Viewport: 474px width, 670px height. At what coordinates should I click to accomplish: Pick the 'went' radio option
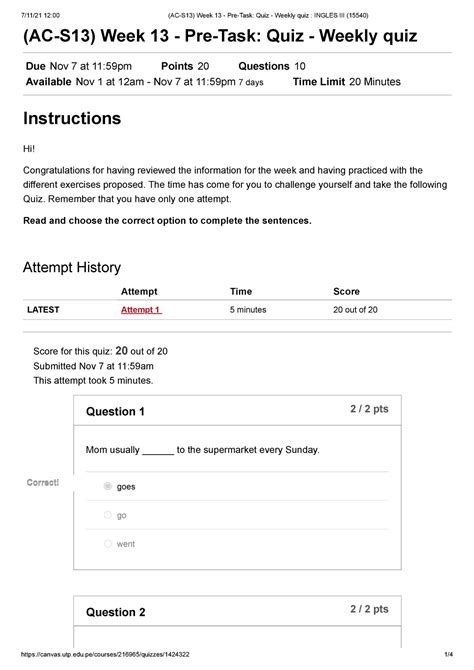pyautogui.click(x=108, y=544)
